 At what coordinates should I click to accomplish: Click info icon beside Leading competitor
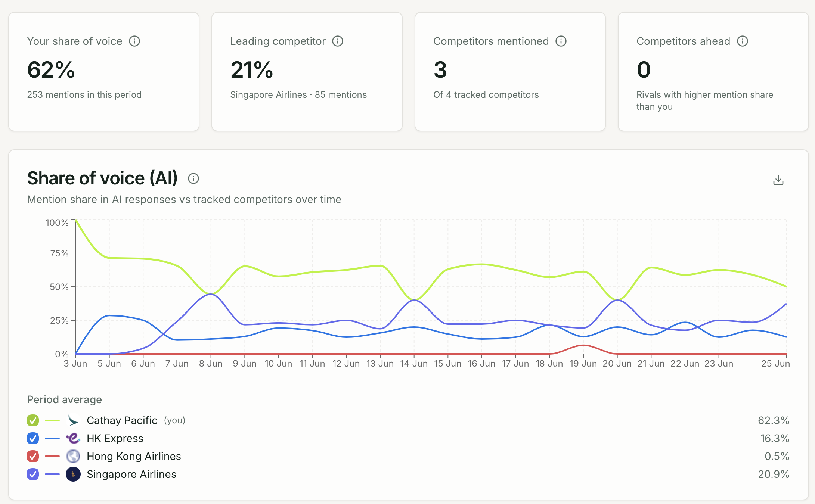pos(338,41)
